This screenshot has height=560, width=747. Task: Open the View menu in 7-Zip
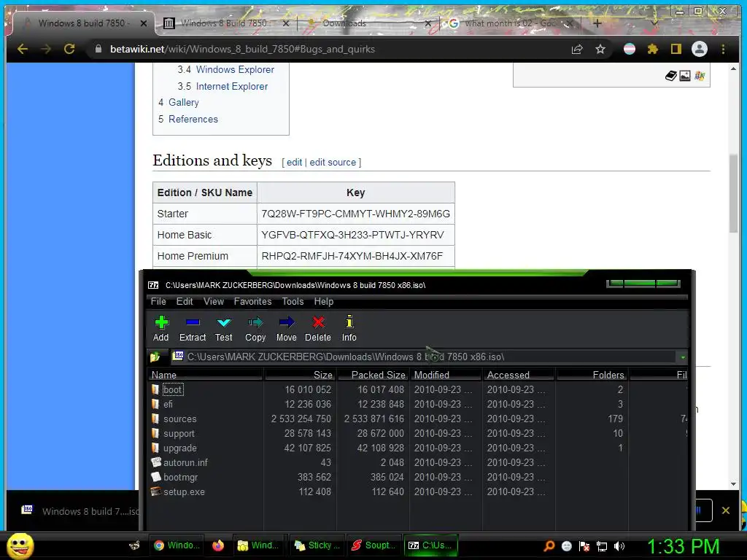214,301
